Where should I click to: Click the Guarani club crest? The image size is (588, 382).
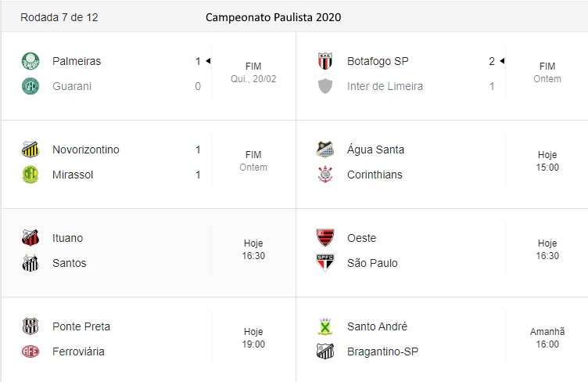tap(30, 87)
